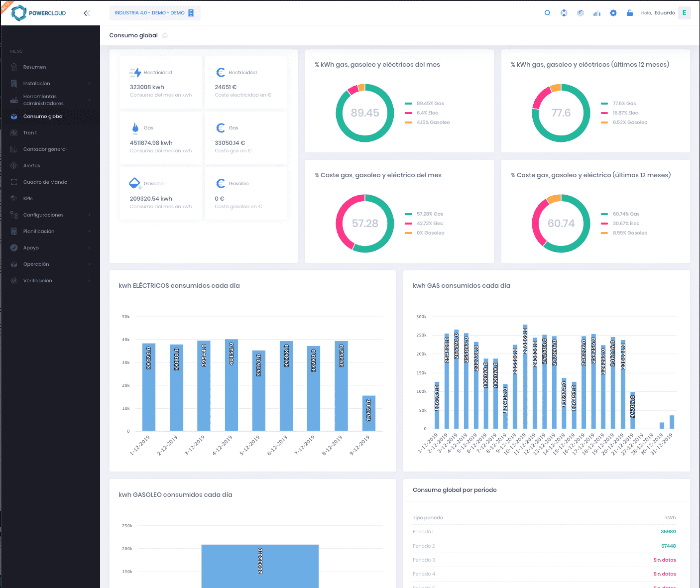700x588 pixels.
Task: Click the E user avatar
Action: [684, 13]
